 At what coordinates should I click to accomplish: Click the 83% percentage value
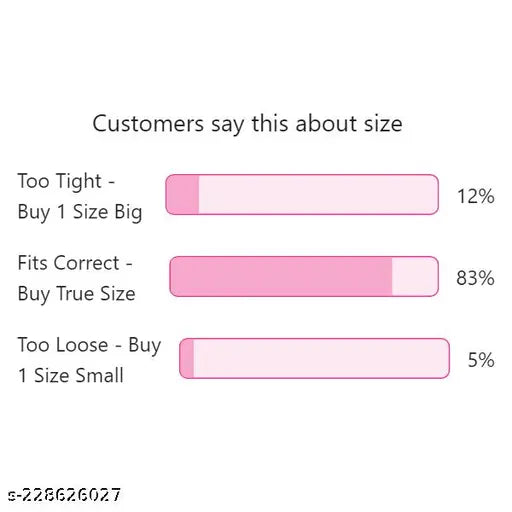[475, 278]
